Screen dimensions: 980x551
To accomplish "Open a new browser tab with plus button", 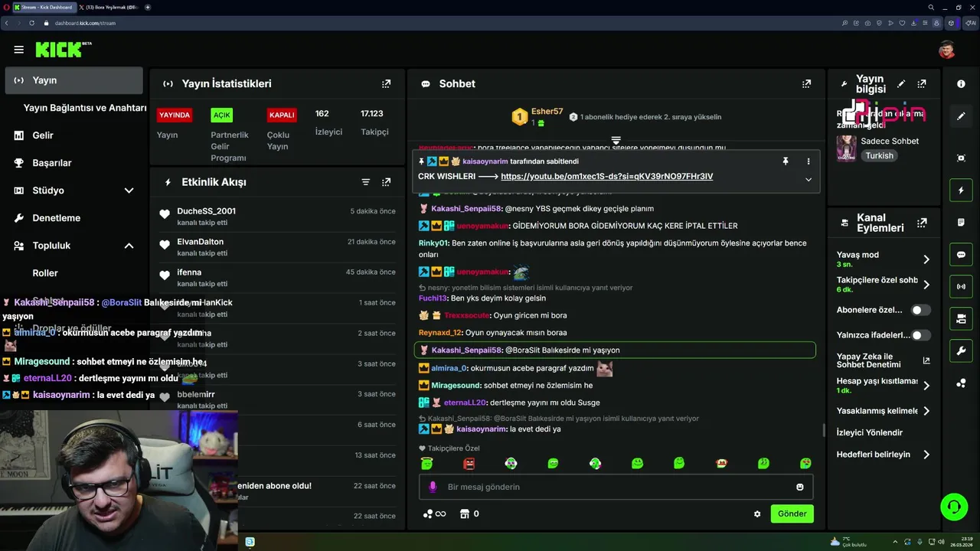I will (x=148, y=7).
